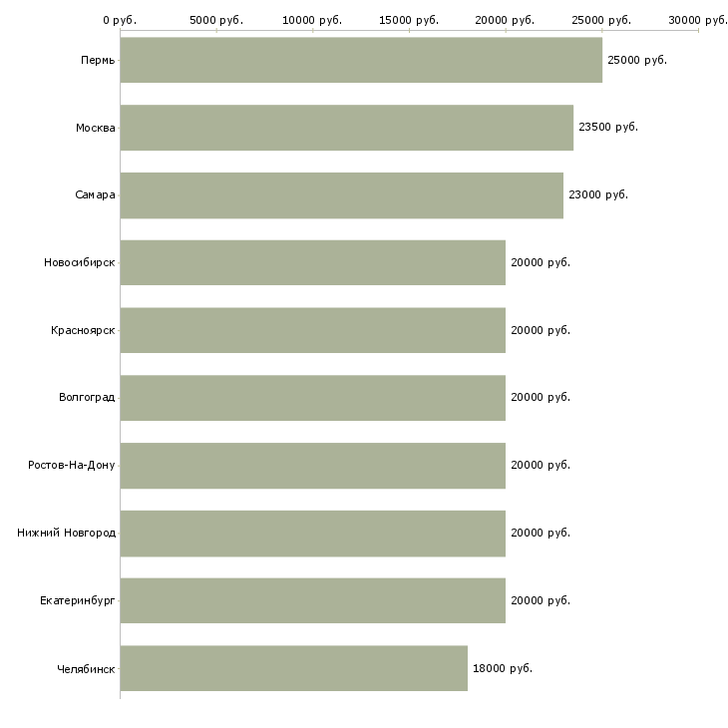Click the 23000 руб. value label
The width and height of the screenshot is (728, 728).
598,195
